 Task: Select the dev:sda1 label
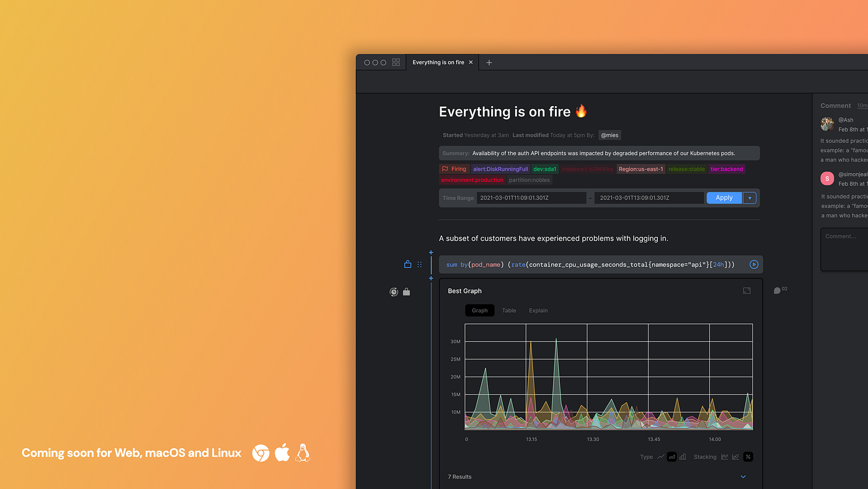545,169
